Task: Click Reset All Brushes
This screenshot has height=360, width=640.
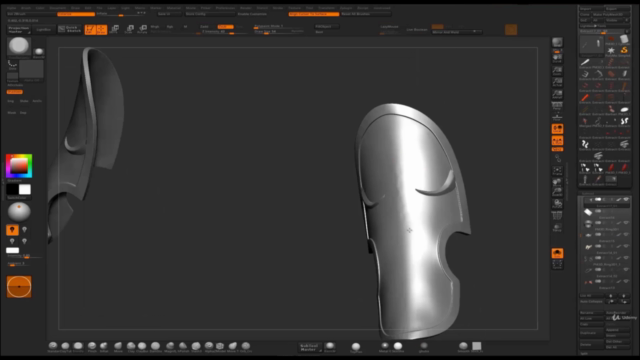Action: pos(365,14)
